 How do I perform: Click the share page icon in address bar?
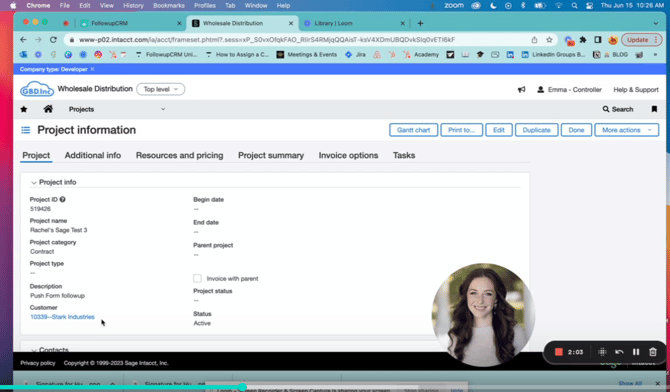[x=534, y=40]
